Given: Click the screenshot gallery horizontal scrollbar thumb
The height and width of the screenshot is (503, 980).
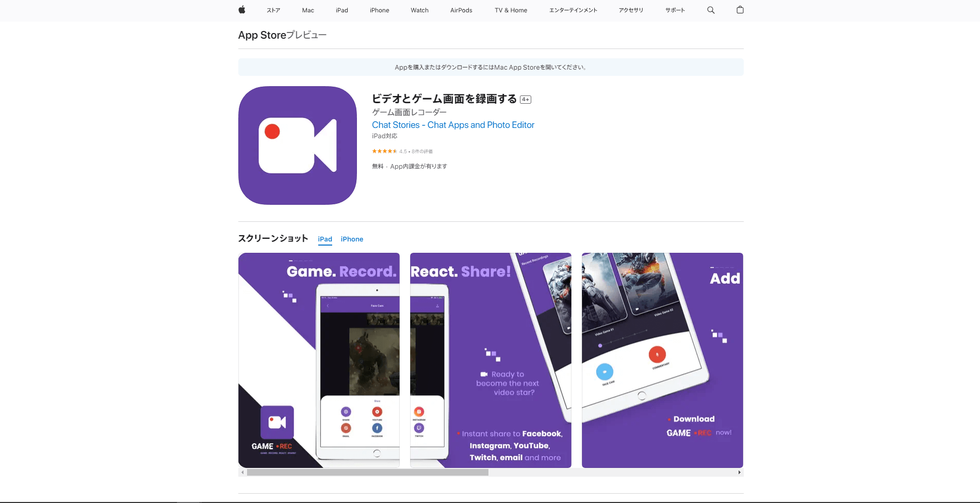Looking at the screenshot, I should coord(368,472).
